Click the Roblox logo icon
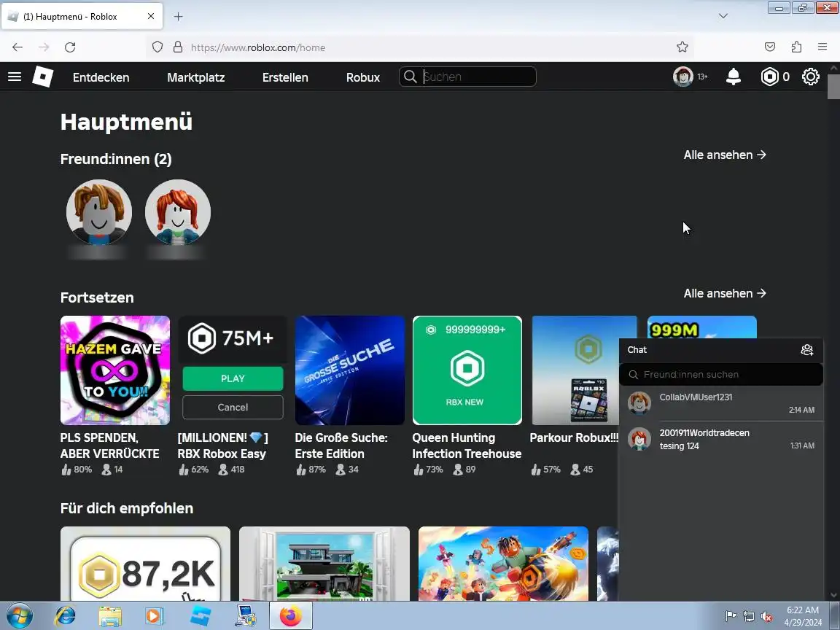 tap(42, 77)
